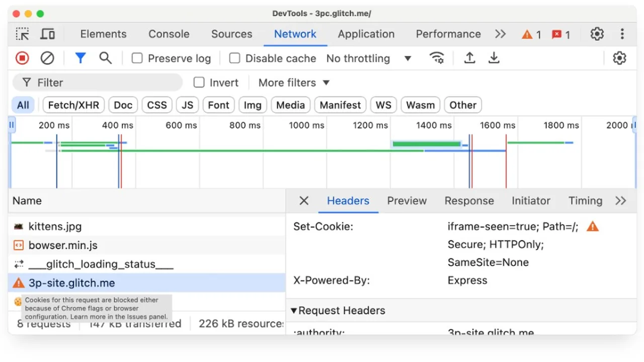Open the No throttling dropdown
This screenshot has height=362, width=644.
click(369, 58)
